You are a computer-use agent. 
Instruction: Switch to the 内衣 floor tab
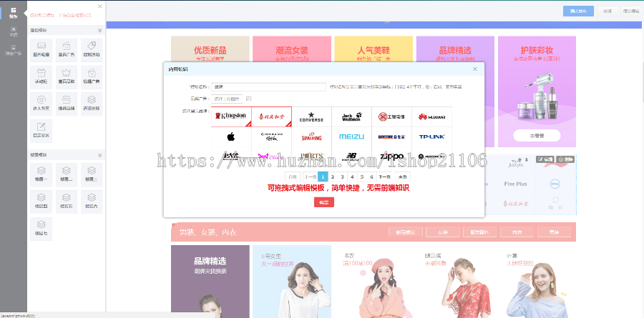click(517, 232)
